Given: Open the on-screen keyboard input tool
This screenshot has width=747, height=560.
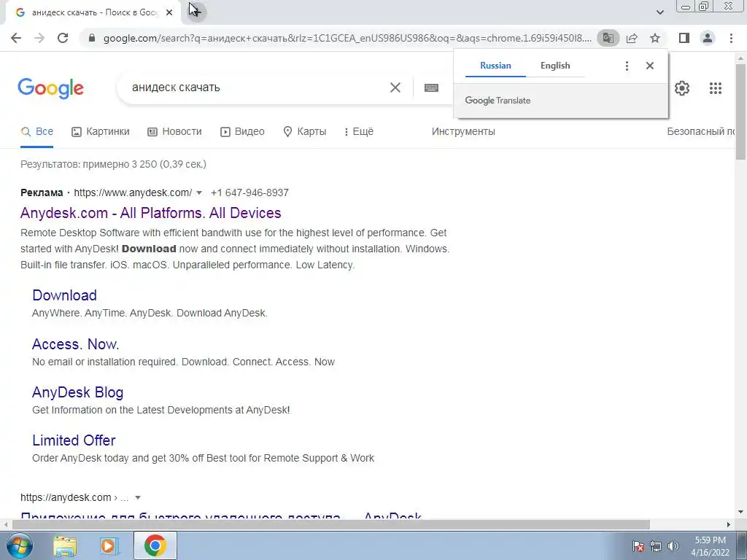Looking at the screenshot, I should coord(431,87).
